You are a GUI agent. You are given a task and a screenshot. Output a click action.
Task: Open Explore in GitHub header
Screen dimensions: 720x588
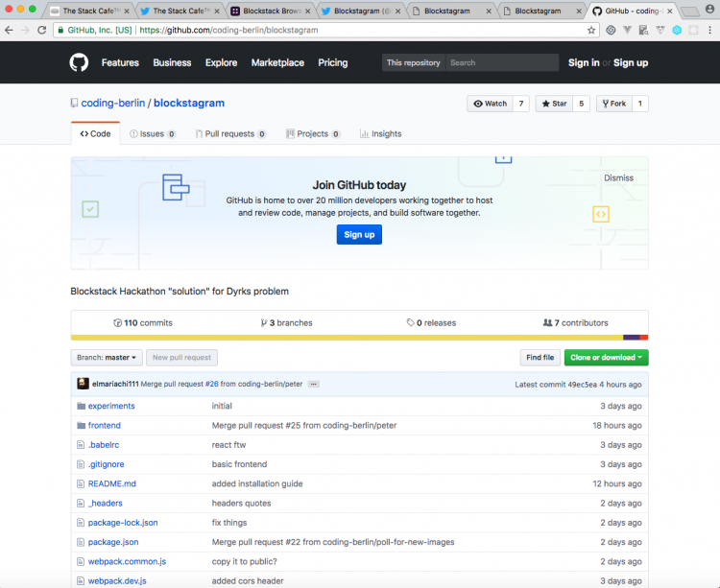pos(222,63)
